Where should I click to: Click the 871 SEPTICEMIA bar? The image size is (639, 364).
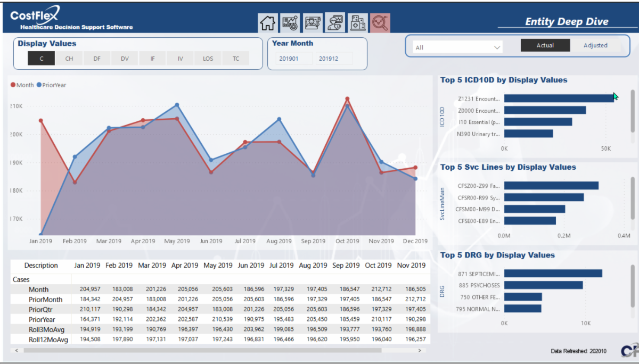click(x=553, y=274)
